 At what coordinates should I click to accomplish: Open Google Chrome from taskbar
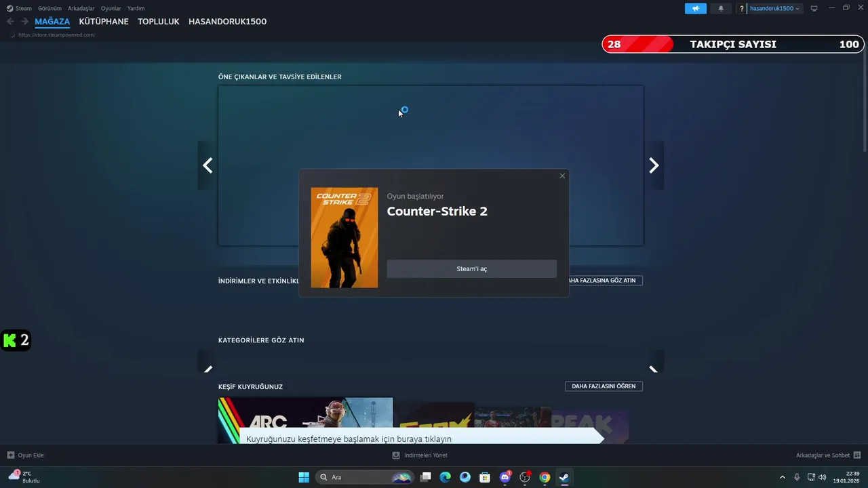click(545, 477)
